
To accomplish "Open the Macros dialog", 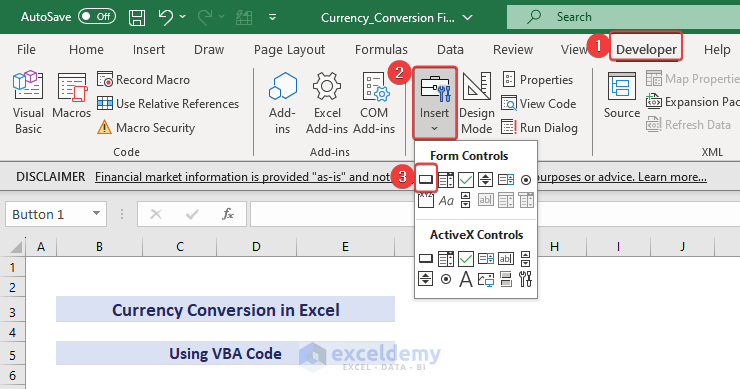I will 71,95.
